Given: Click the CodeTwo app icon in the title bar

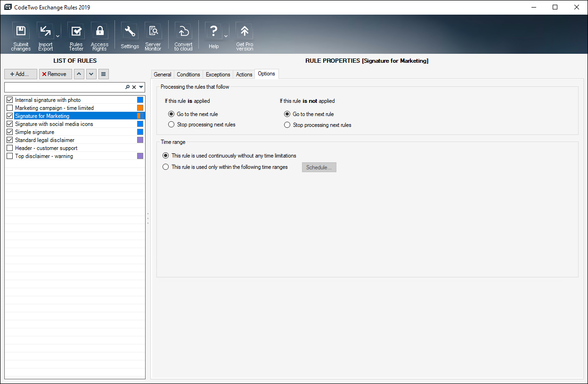Looking at the screenshot, I should 8,7.
